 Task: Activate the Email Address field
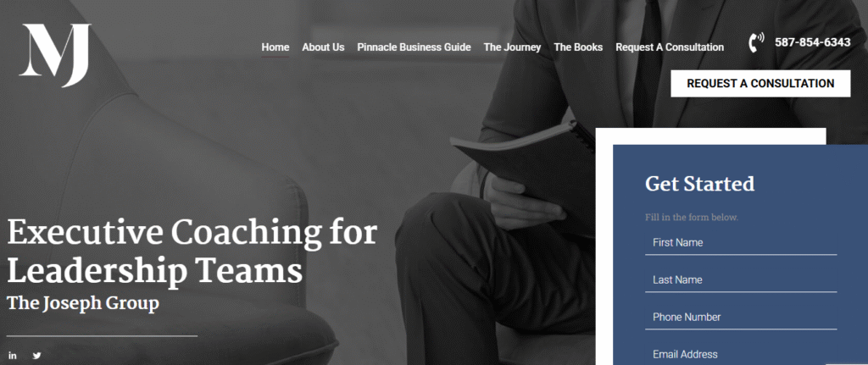coord(741,355)
